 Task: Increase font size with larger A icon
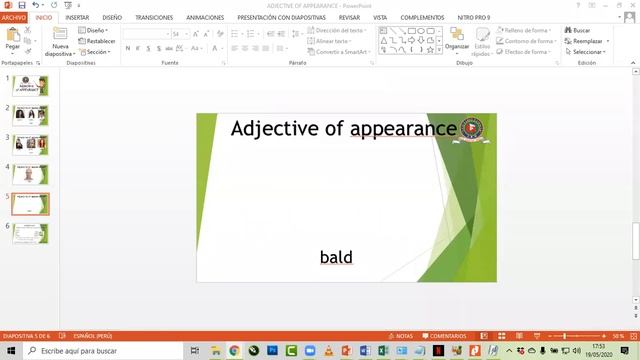[x=196, y=34]
